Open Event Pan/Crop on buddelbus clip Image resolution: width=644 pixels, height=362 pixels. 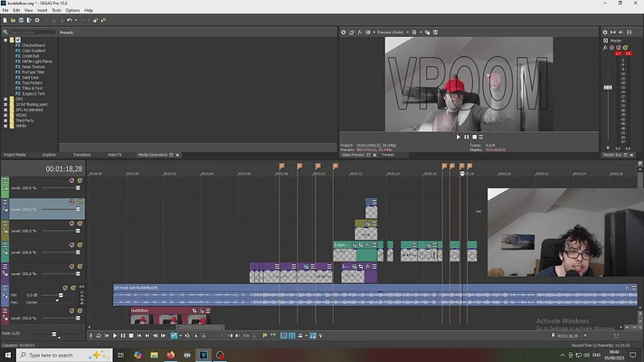coord(194,311)
